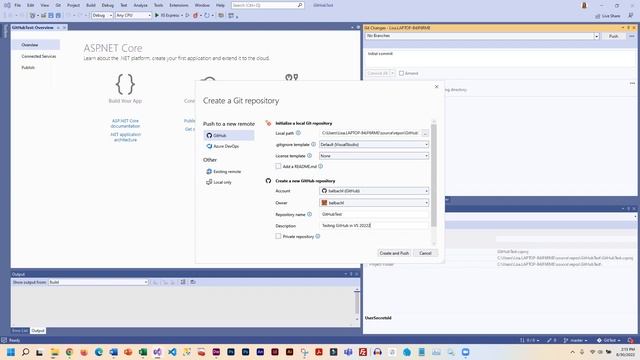Open the Owner dropdown

coord(374,203)
